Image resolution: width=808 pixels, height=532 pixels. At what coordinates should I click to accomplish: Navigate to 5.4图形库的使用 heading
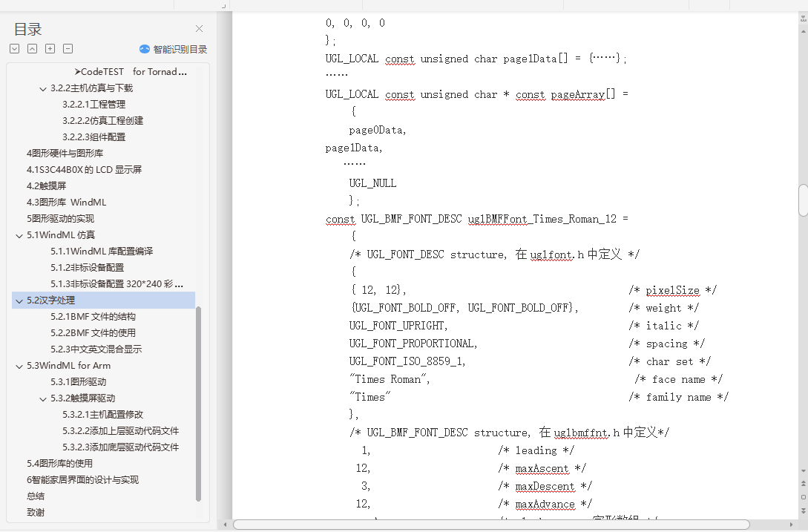(x=60, y=464)
